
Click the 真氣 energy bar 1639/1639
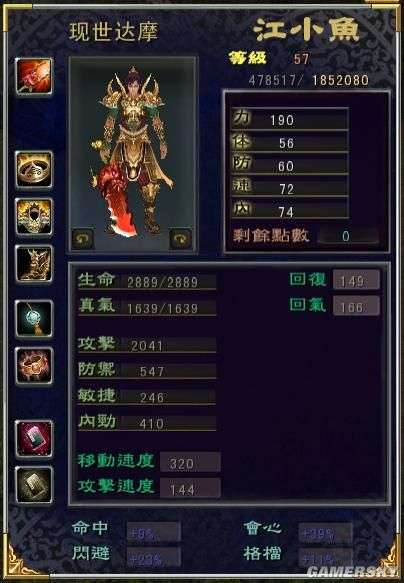[x=147, y=307]
